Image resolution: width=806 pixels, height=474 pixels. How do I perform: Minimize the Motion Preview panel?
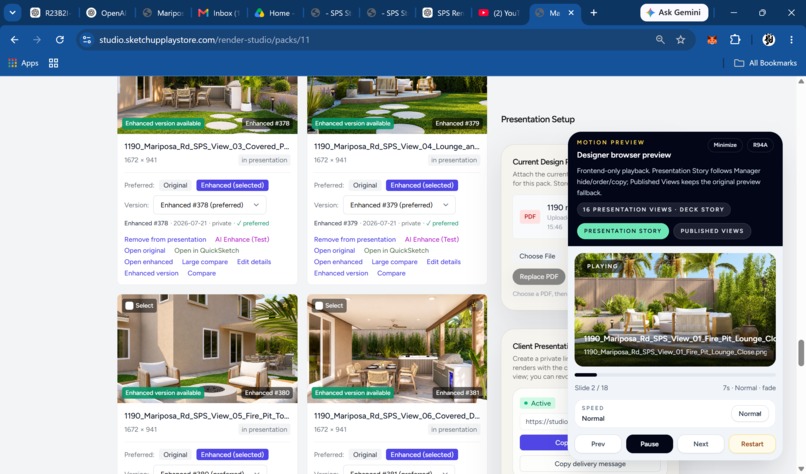tap(725, 145)
